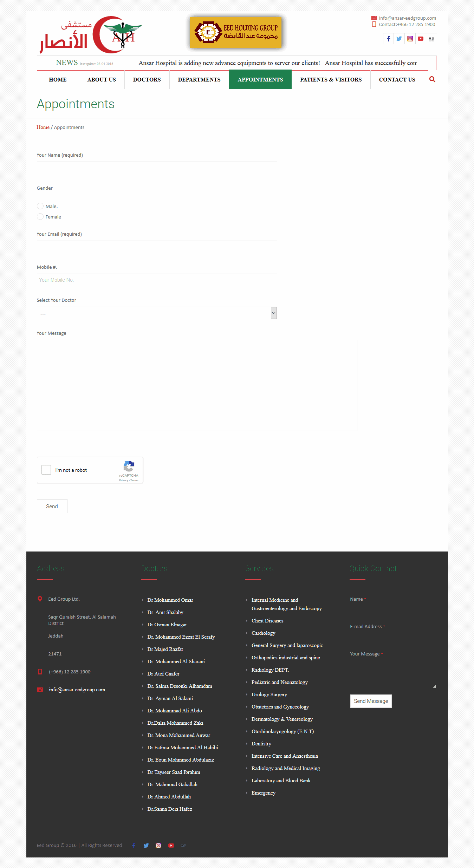474x868 pixels.
Task: Open Dr. Amr Shalaby link
Action: point(165,612)
